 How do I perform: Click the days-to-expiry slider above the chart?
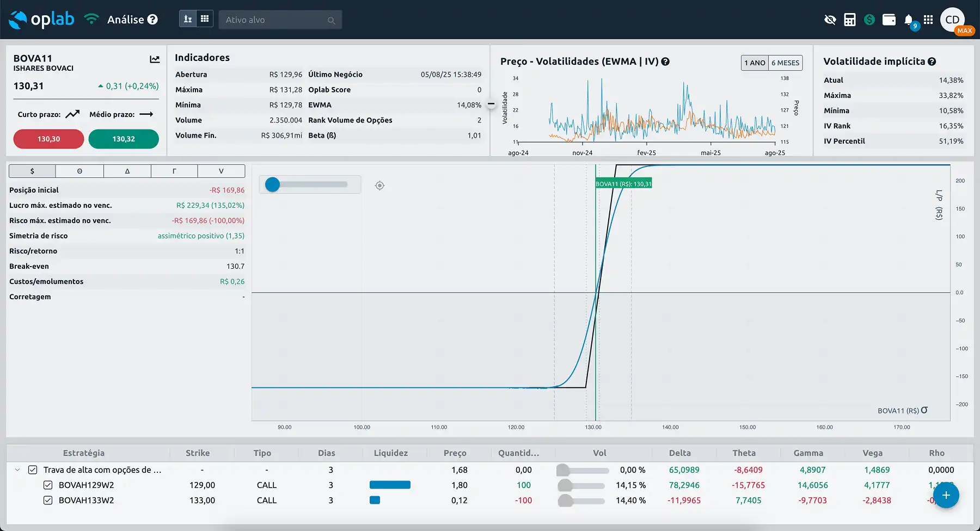pos(310,184)
